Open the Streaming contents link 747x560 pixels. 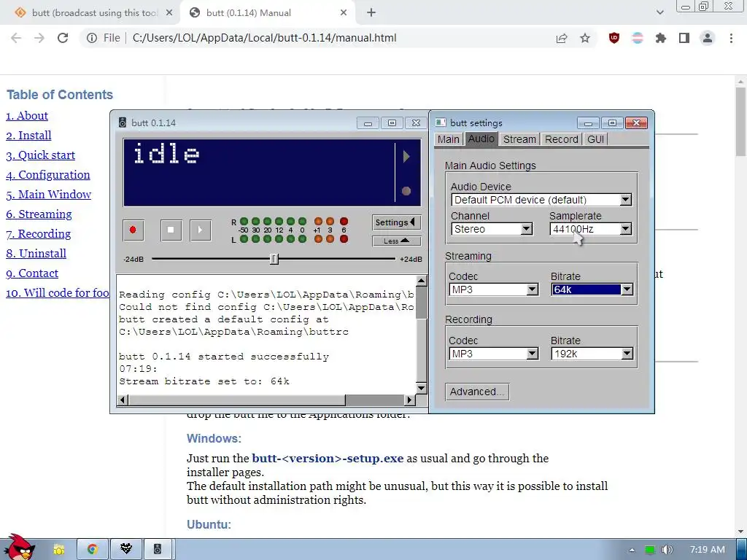(39, 214)
